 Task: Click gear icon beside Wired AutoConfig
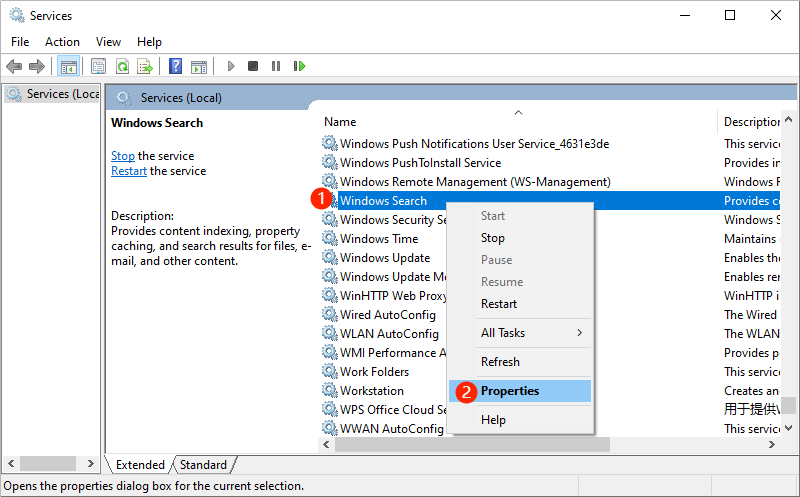pyautogui.click(x=330, y=314)
